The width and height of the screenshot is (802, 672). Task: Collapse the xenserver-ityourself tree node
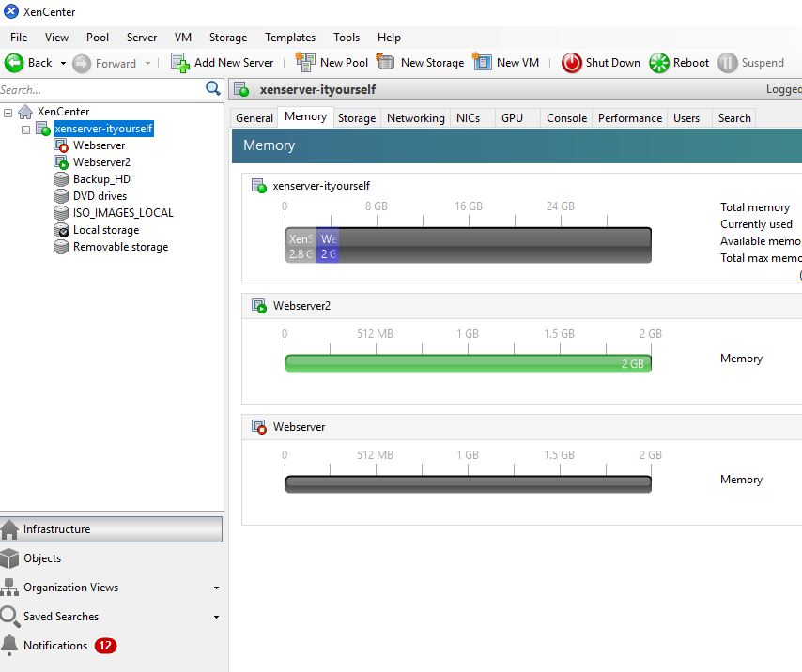[x=25, y=130]
